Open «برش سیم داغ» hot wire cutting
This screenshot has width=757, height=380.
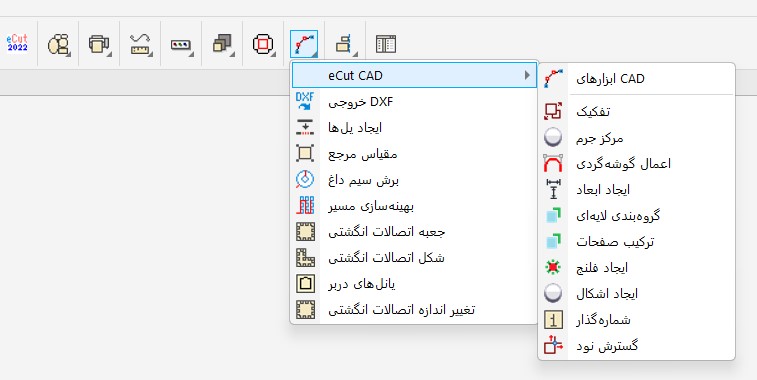(x=414, y=180)
